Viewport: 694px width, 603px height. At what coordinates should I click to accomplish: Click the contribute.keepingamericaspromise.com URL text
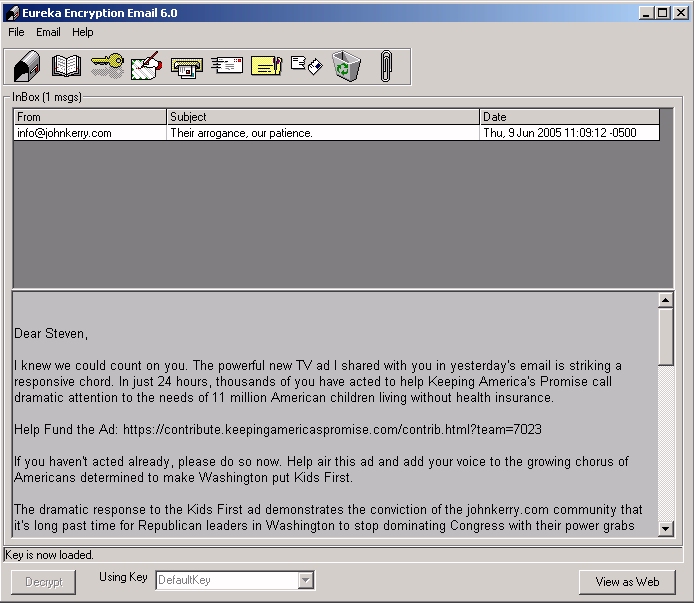click(x=332, y=429)
